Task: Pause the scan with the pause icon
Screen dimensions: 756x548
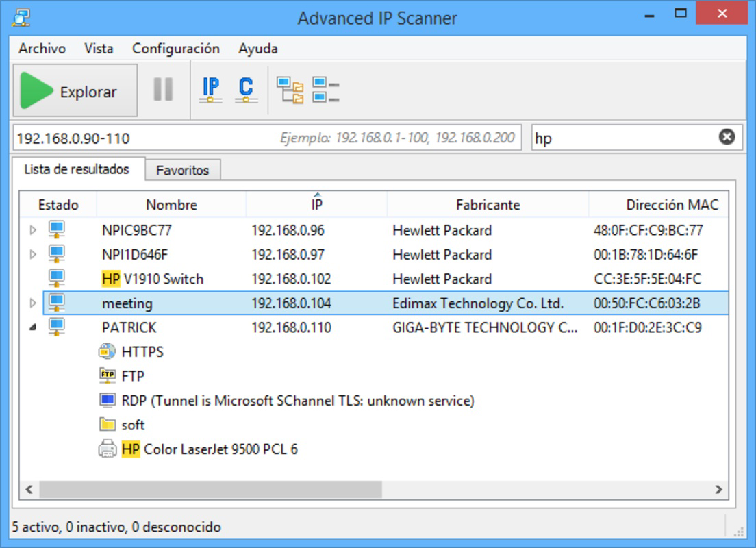Action: click(x=163, y=90)
